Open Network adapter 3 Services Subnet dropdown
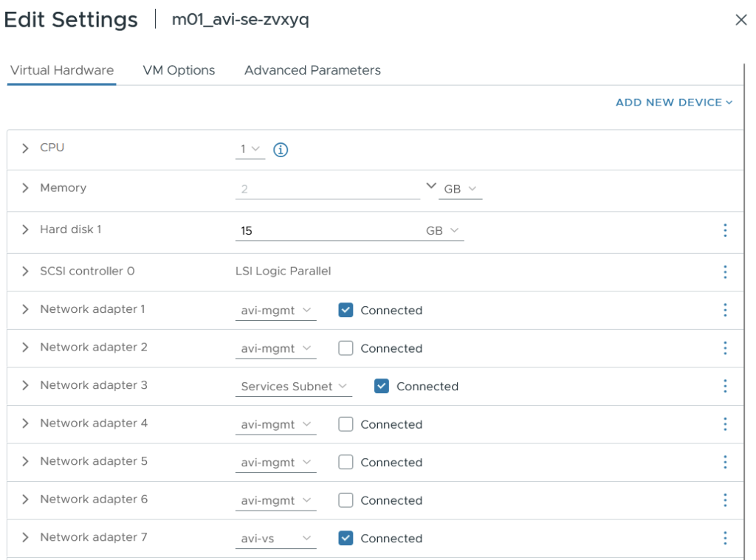 pos(293,387)
